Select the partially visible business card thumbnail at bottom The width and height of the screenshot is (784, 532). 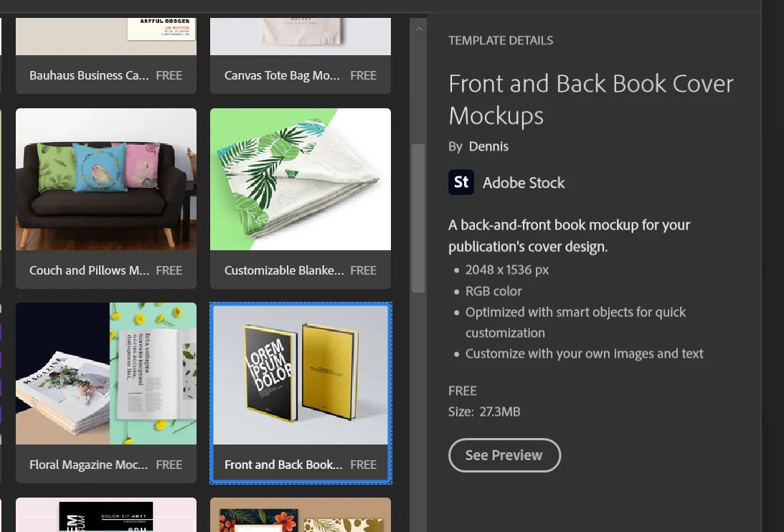coord(106,515)
